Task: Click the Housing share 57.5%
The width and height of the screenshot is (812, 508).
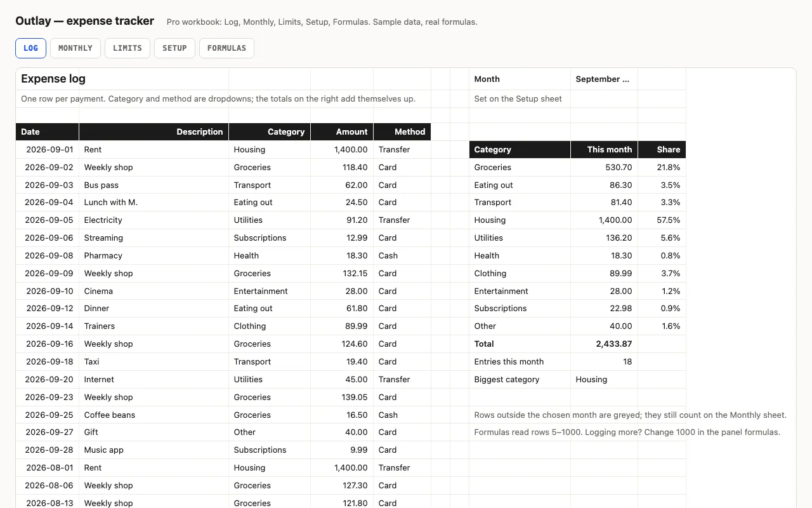Action: pyautogui.click(x=662, y=220)
